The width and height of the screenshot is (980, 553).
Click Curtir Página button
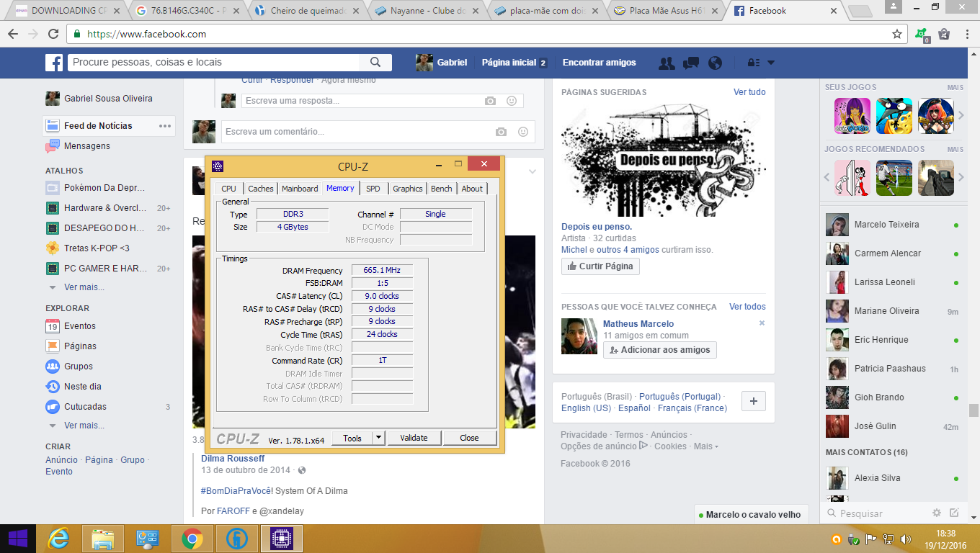pos(600,266)
